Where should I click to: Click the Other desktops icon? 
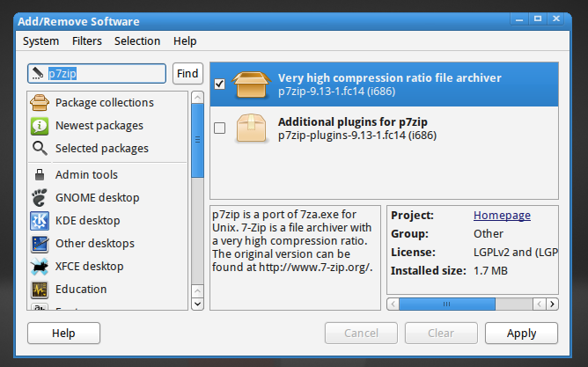[x=40, y=244]
